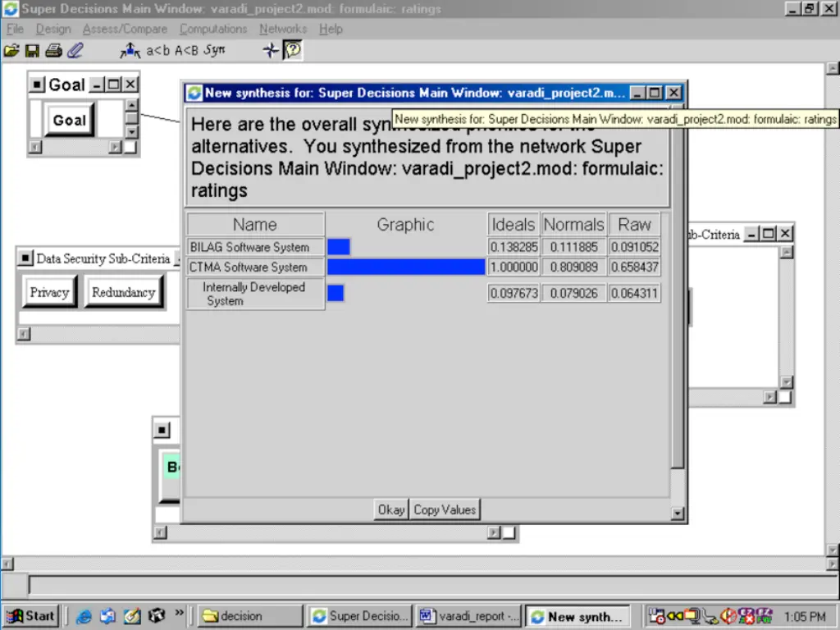Click the Start button on the taskbar
Viewport: 840px width, 630px height.
(x=32, y=616)
